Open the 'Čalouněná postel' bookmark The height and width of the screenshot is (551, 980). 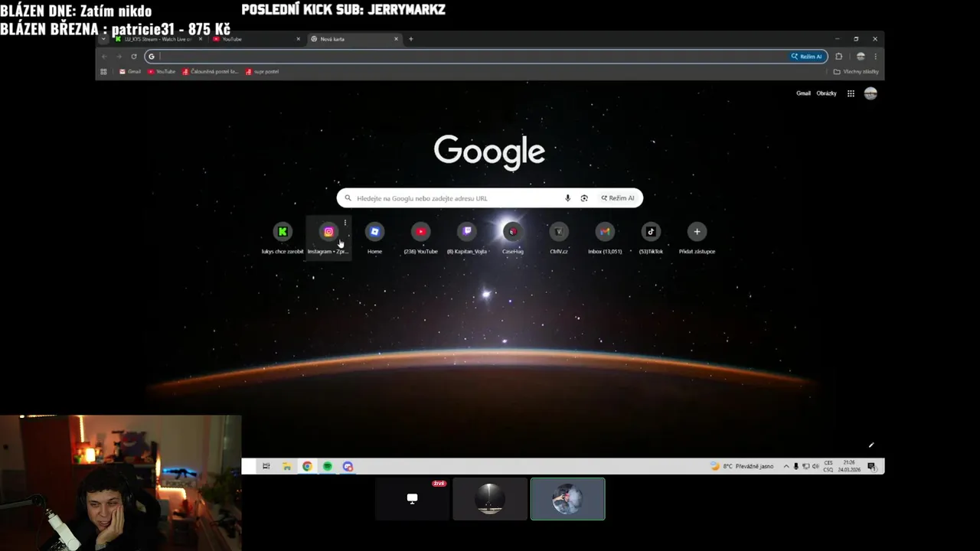click(x=211, y=72)
